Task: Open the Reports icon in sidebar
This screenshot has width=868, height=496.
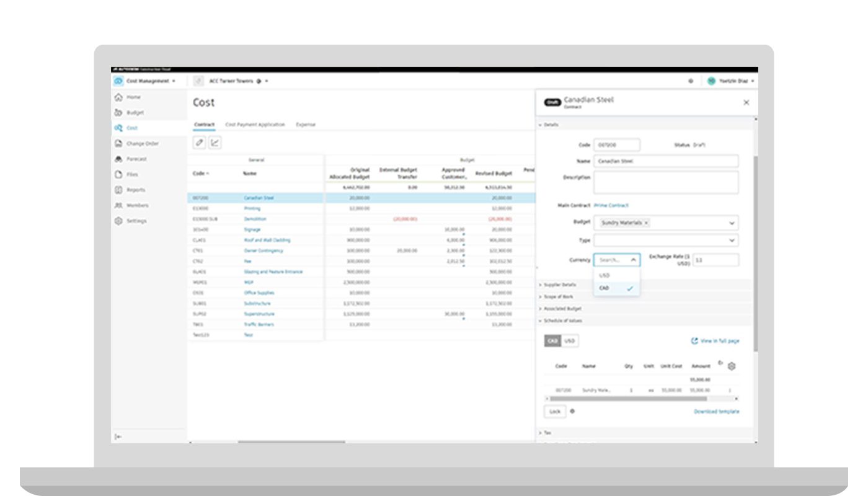Action: click(x=118, y=190)
